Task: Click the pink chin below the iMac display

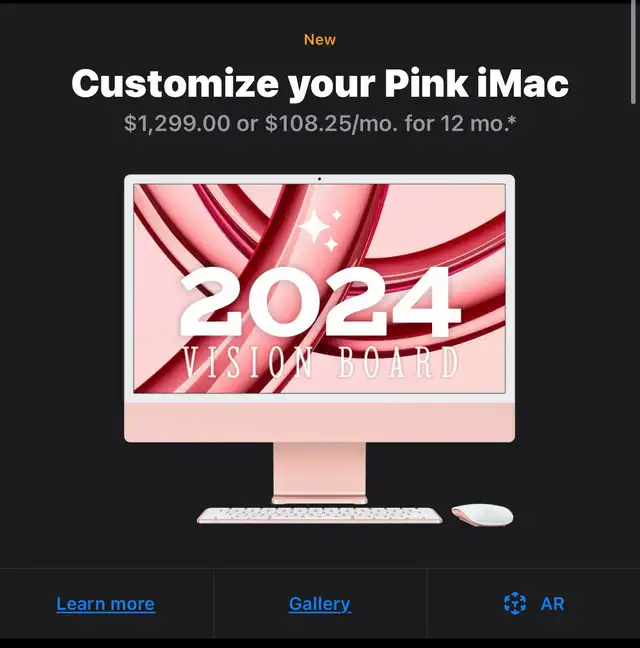Action: click(x=319, y=422)
